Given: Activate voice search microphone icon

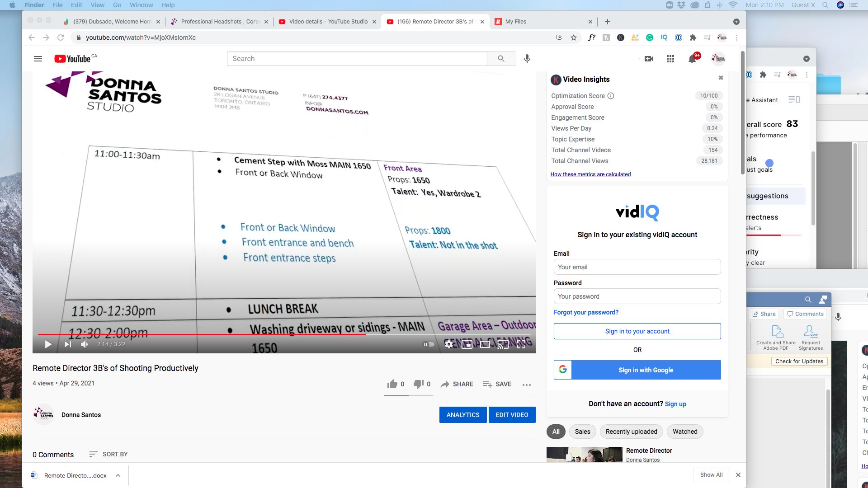Looking at the screenshot, I should point(527,59).
